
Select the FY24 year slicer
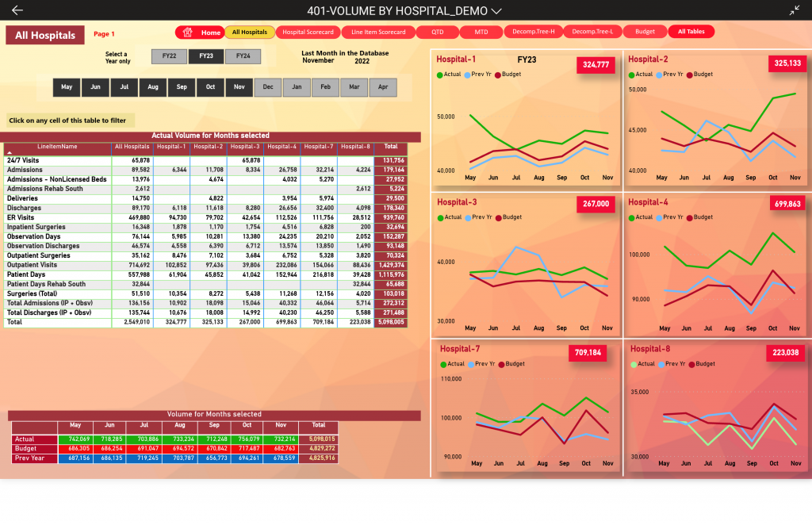(243, 56)
